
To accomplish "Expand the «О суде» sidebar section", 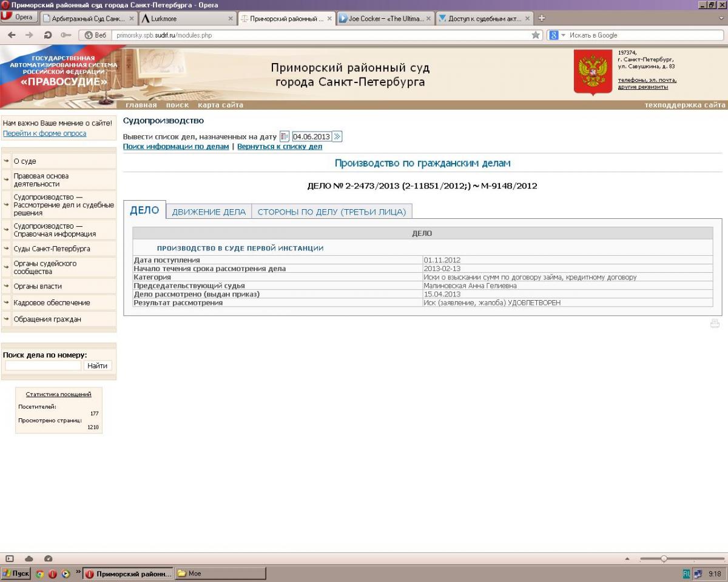I will (x=25, y=162).
